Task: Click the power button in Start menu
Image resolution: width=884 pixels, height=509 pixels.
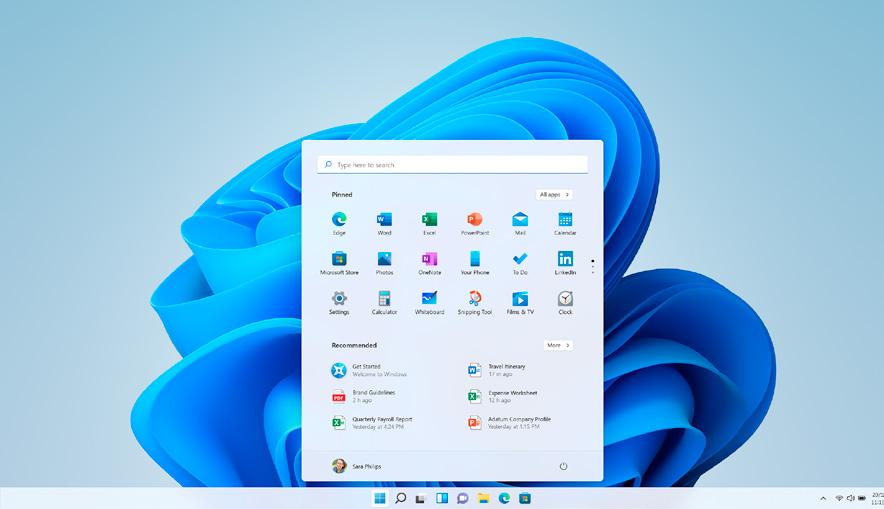Action: (x=563, y=466)
